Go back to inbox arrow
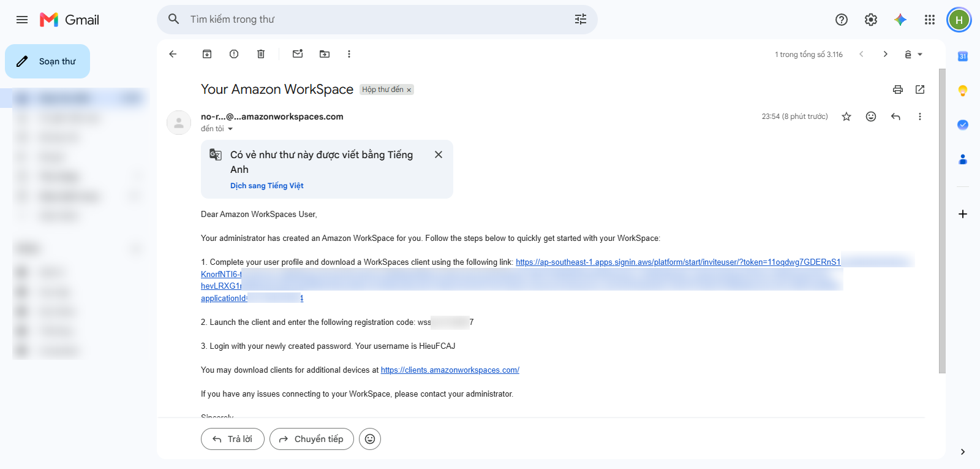The width and height of the screenshot is (980, 469). (x=173, y=54)
